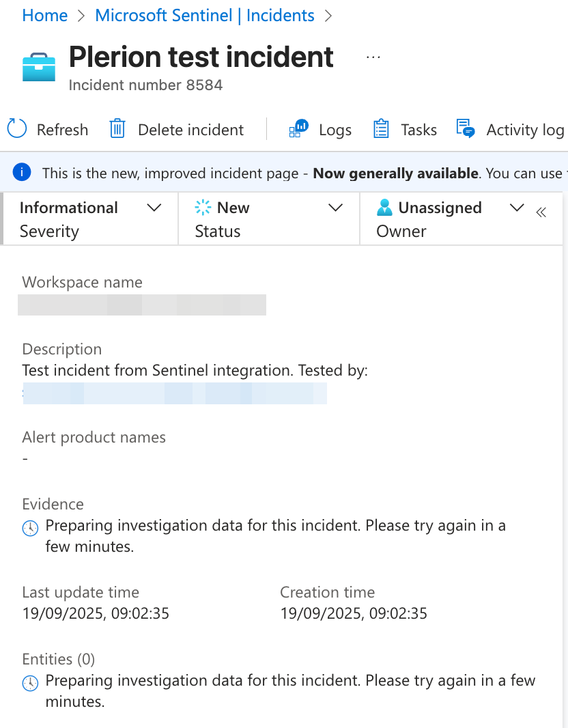Click the description text 'Test incident from Sentinel integration'
Screen dimensions: 568x728
tap(157, 371)
